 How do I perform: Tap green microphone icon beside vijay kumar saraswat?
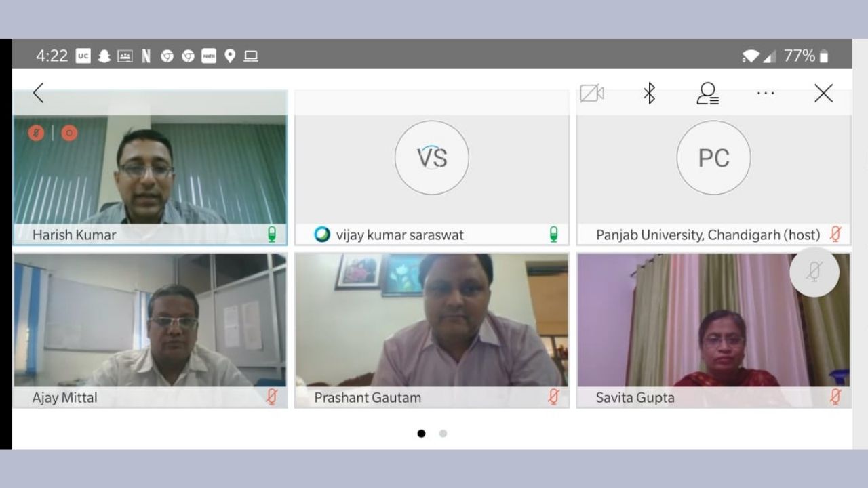[x=553, y=235]
